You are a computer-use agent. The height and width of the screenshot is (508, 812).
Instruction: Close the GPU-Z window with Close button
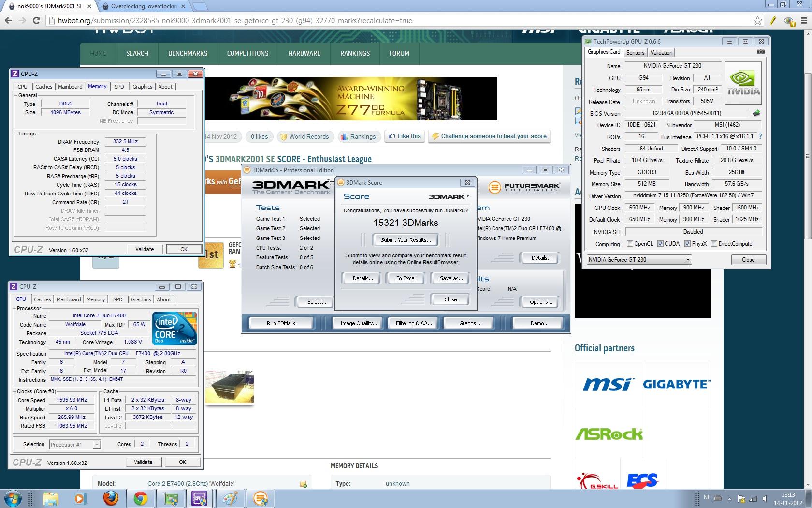(x=748, y=260)
